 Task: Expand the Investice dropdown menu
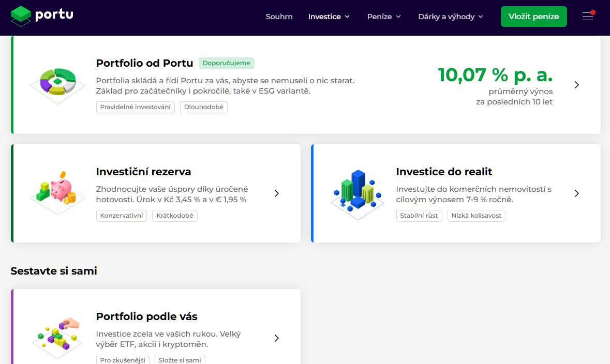click(329, 17)
